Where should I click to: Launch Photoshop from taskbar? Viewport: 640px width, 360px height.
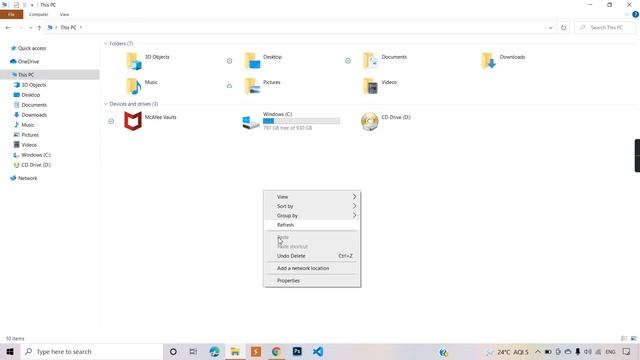pyautogui.click(x=297, y=351)
